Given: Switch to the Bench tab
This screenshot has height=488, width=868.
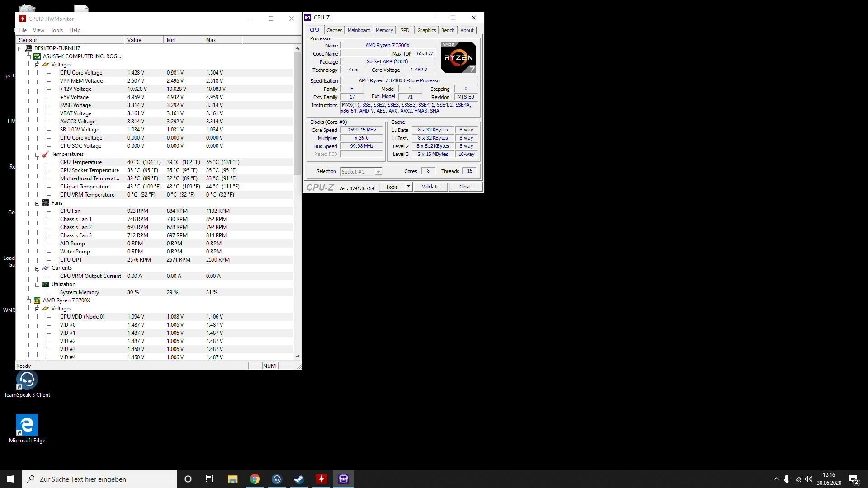Looking at the screenshot, I should click(x=448, y=30).
